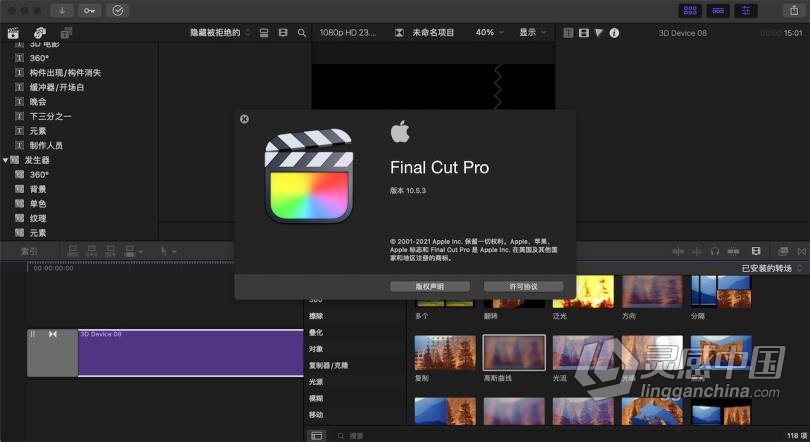The width and height of the screenshot is (810, 442).
Task: Open the Select tool arrow dropdown
Action: coord(168,251)
